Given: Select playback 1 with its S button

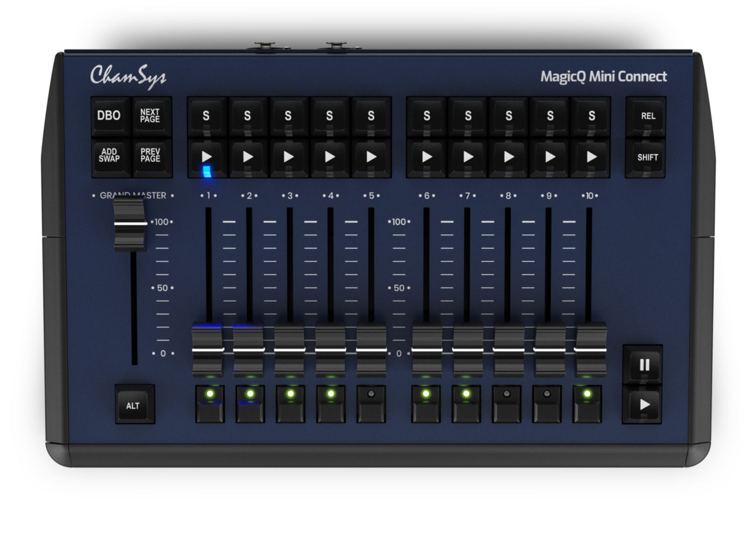Looking at the screenshot, I should [207, 116].
